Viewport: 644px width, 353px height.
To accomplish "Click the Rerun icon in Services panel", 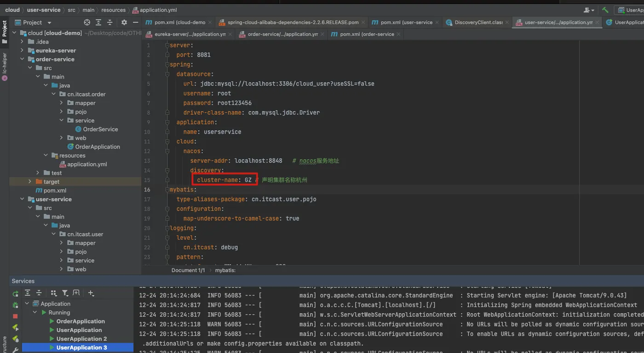I will point(15,294).
